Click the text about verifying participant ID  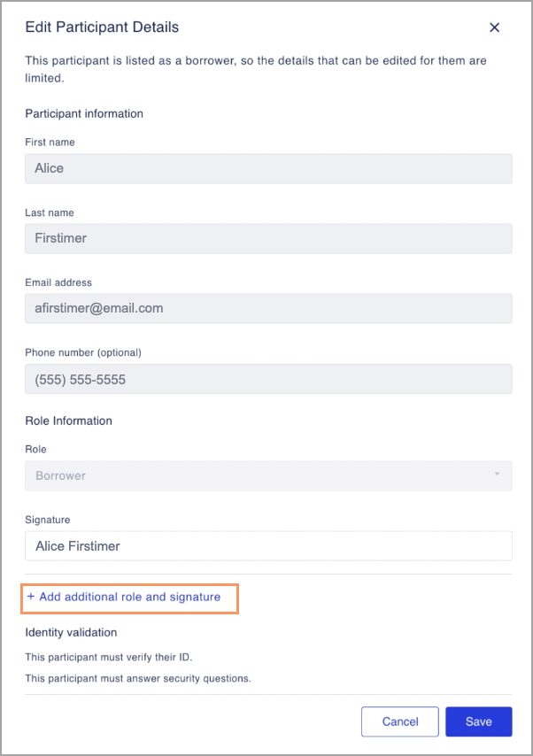click(106, 657)
